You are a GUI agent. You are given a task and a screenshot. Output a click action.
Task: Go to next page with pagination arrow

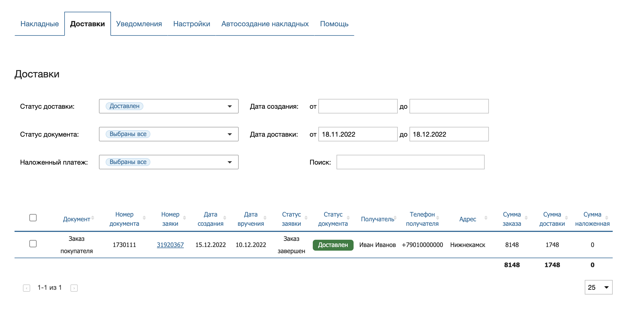click(x=74, y=288)
